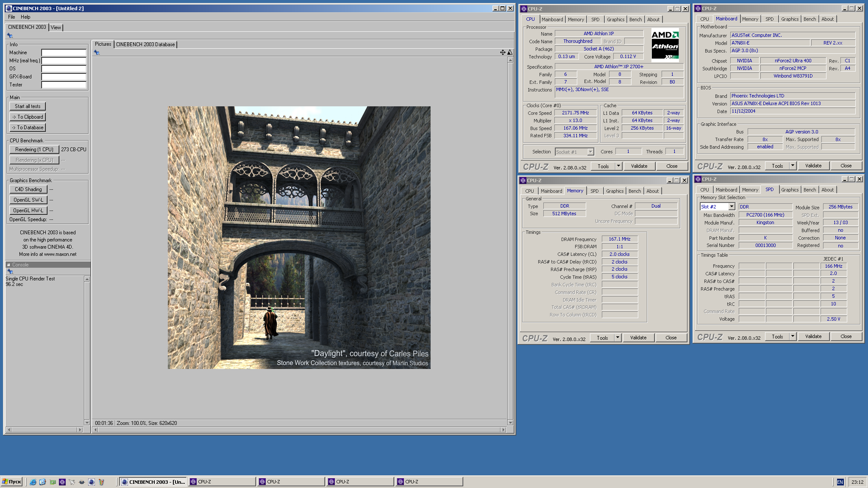
Task: Switch to the View tab in CINEBENCH
Action: point(56,28)
